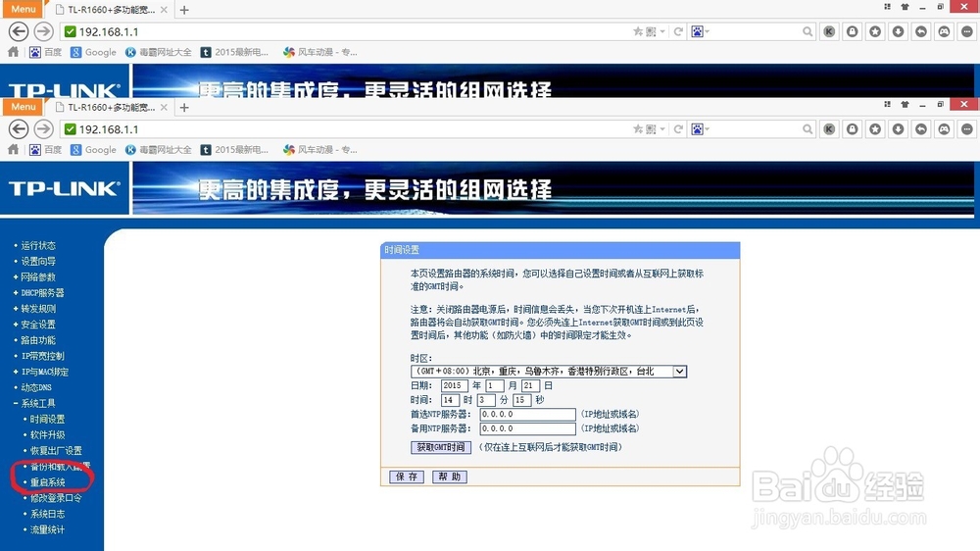Go forward using the front window's forward arrow
This screenshot has height=551, width=980.
pos(43,129)
